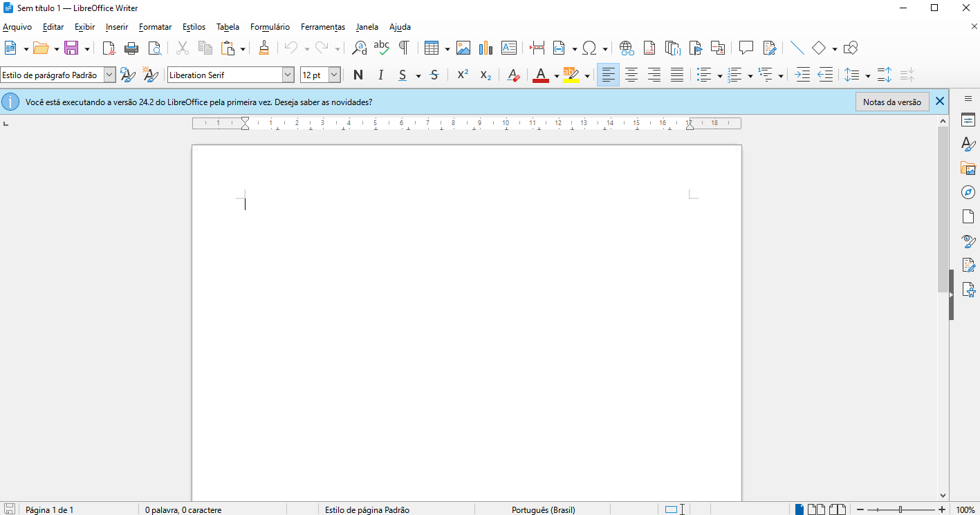Click Português (Brasil) language status
Viewport: 980px width, 515px height.
pyautogui.click(x=543, y=509)
